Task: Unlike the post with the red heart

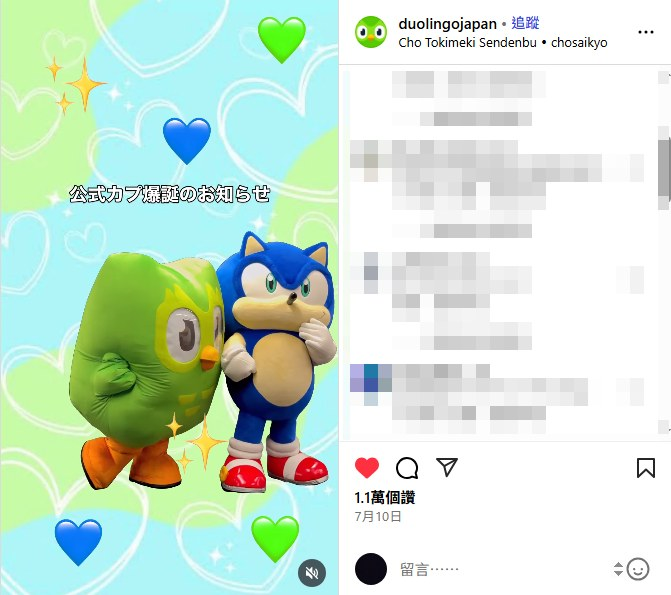Action: [367, 467]
